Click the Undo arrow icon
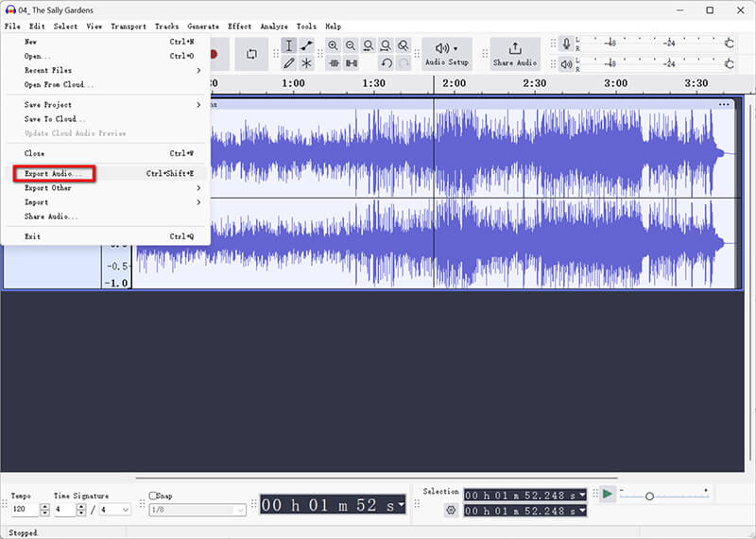The width and height of the screenshot is (756, 539). [x=387, y=63]
